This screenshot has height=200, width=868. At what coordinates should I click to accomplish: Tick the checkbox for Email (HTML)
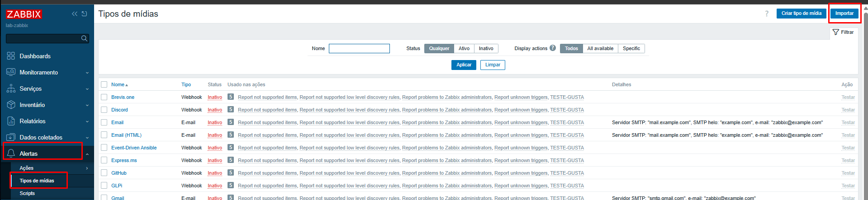click(104, 135)
